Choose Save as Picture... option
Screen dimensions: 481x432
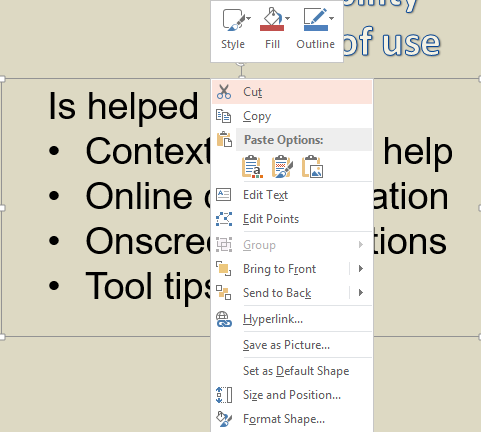(292, 345)
